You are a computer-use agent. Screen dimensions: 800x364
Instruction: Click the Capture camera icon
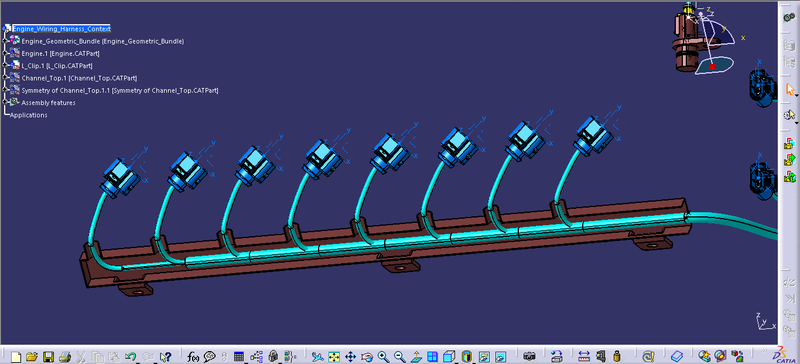(530, 356)
